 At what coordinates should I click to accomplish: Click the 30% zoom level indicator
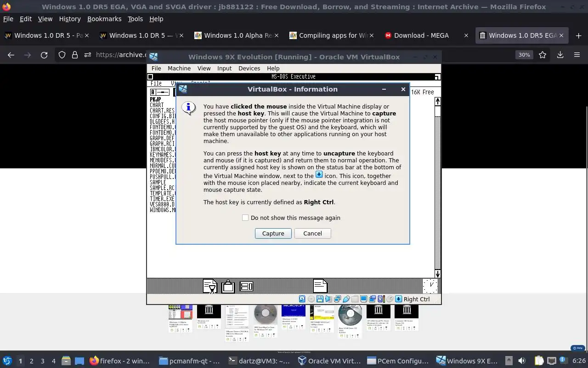(x=524, y=55)
